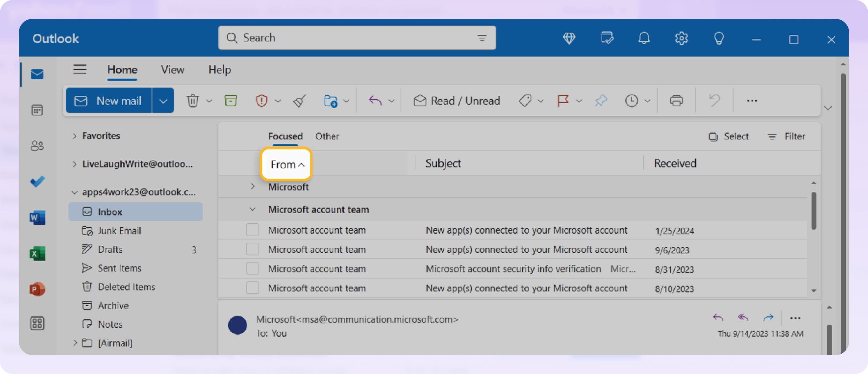Open the Sweep tool
The image size is (868, 374).
[299, 101]
